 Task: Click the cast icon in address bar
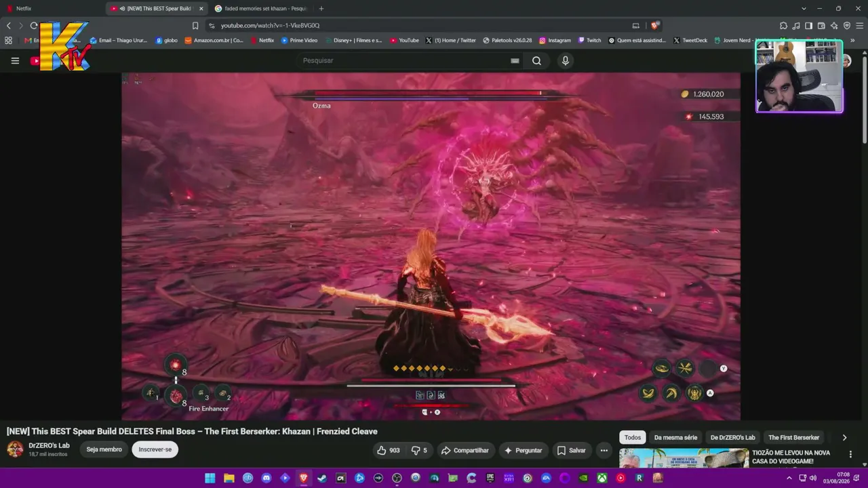[x=635, y=26]
